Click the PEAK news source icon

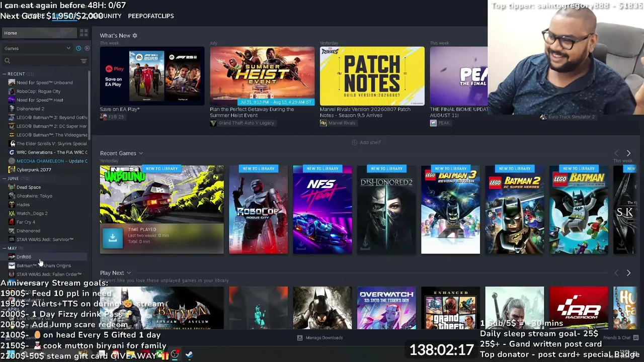pyautogui.click(x=433, y=123)
